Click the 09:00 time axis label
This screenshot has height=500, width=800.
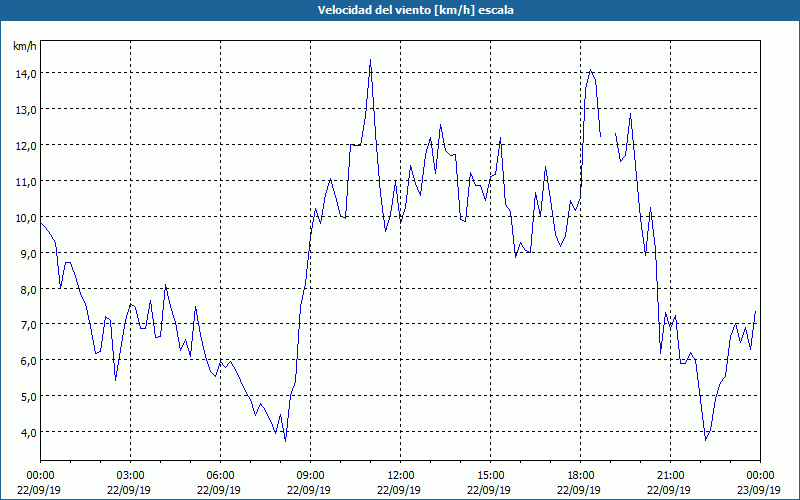click(310, 476)
